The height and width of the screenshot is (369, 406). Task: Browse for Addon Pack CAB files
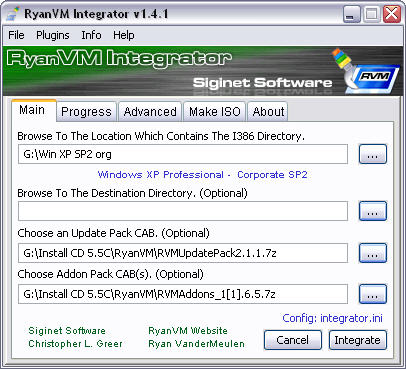(x=373, y=294)
